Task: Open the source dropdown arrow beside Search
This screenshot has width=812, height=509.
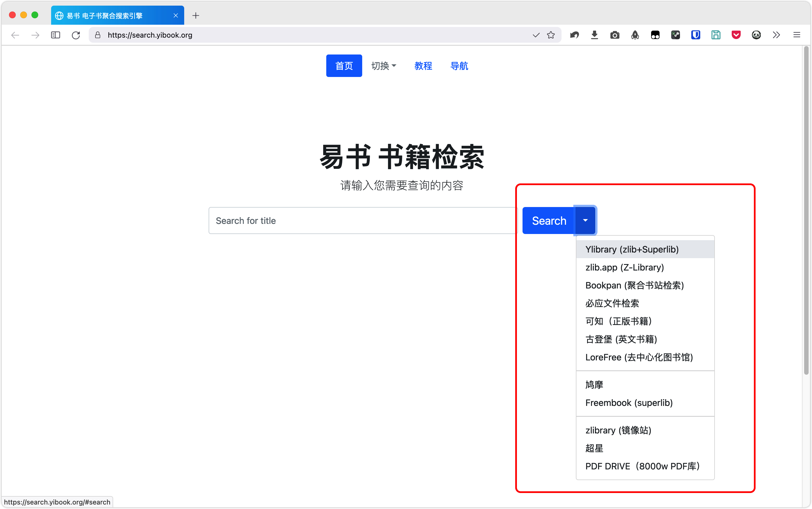Action: tap(585, 221)
